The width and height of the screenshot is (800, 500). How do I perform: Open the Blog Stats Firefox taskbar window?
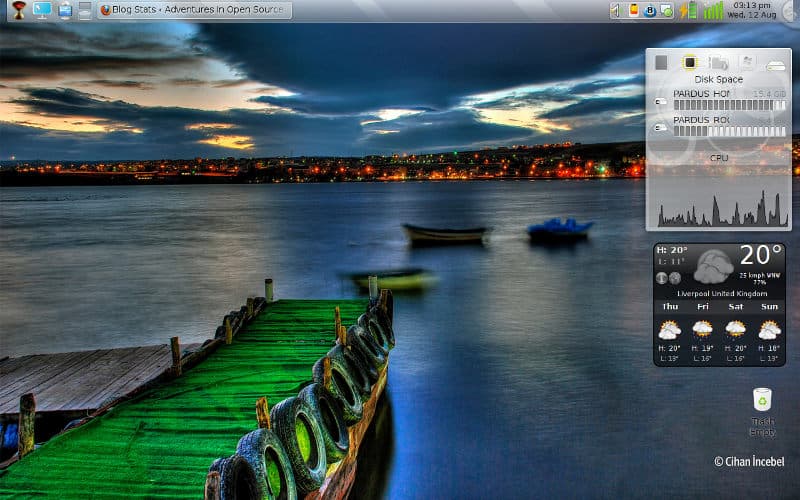(195, 10)
